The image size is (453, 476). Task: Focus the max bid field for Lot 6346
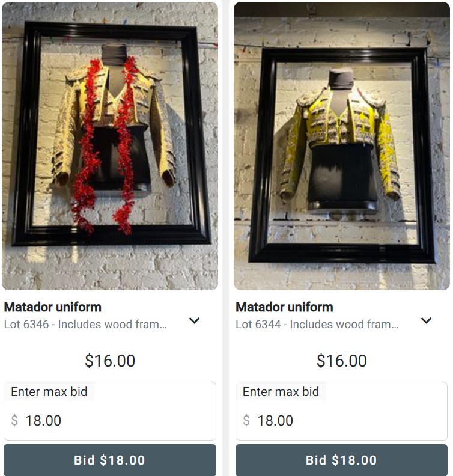click(x=110, y=411)
